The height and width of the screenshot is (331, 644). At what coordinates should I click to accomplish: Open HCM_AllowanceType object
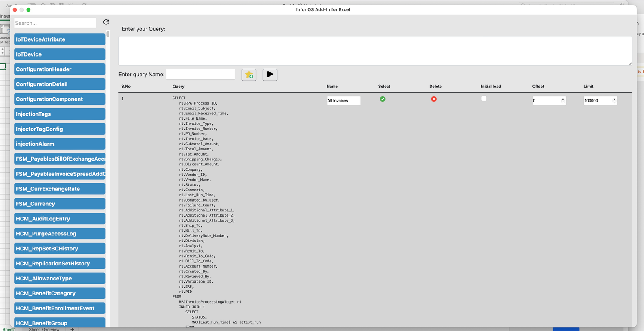[x=60, y=278]
